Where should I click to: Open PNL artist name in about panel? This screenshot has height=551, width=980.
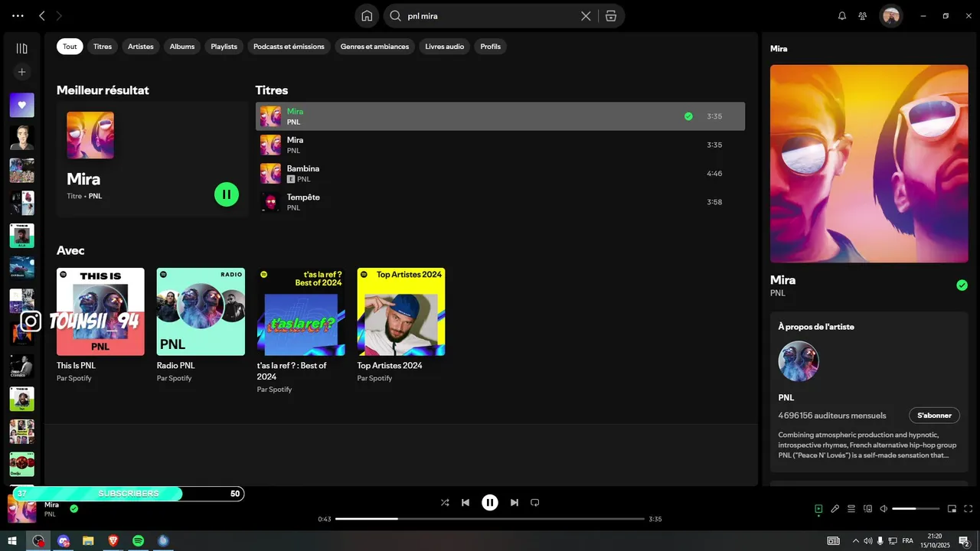point(786,398)
